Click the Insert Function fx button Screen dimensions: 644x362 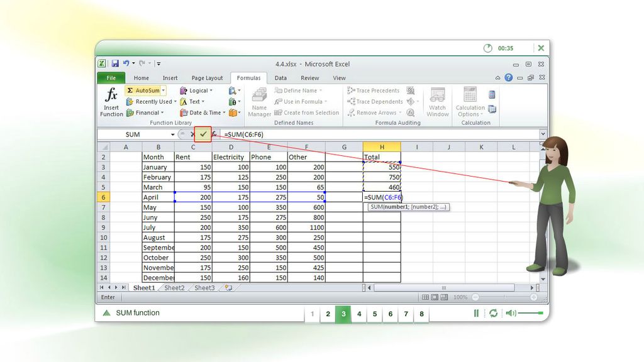111,102
